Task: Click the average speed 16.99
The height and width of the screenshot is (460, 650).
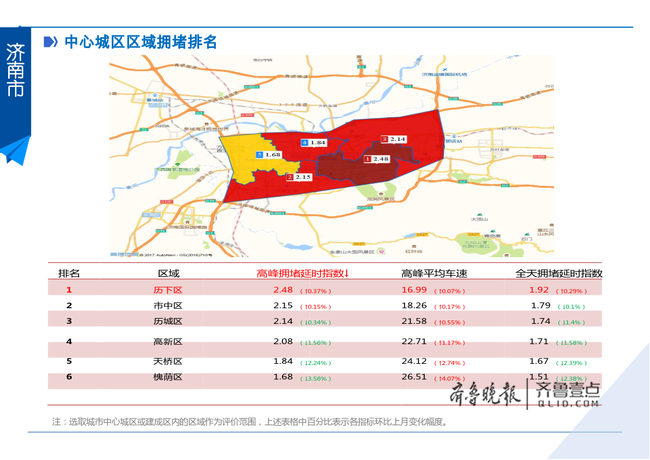Action: 414,290
